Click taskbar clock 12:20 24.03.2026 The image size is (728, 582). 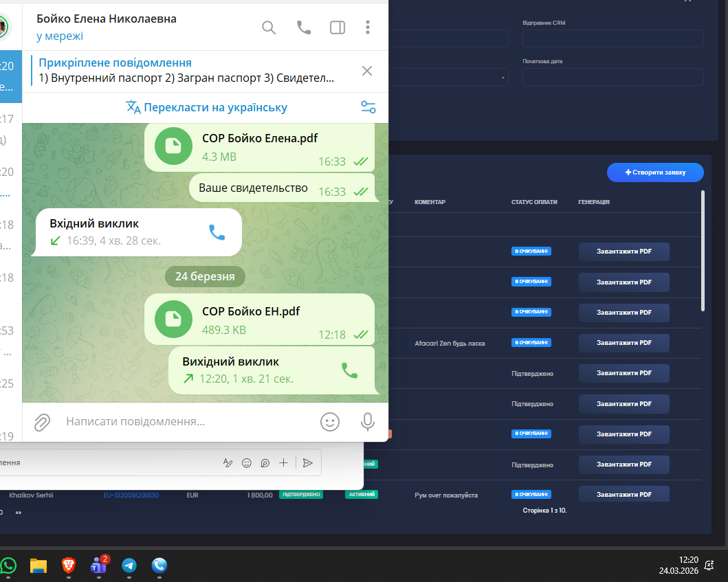click(x=679, y=566)
